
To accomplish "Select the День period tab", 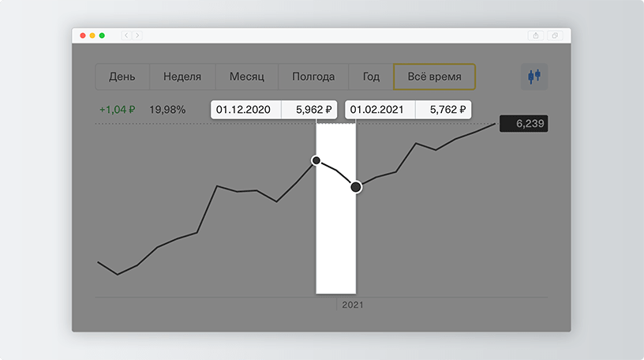I will pos(122,77).
